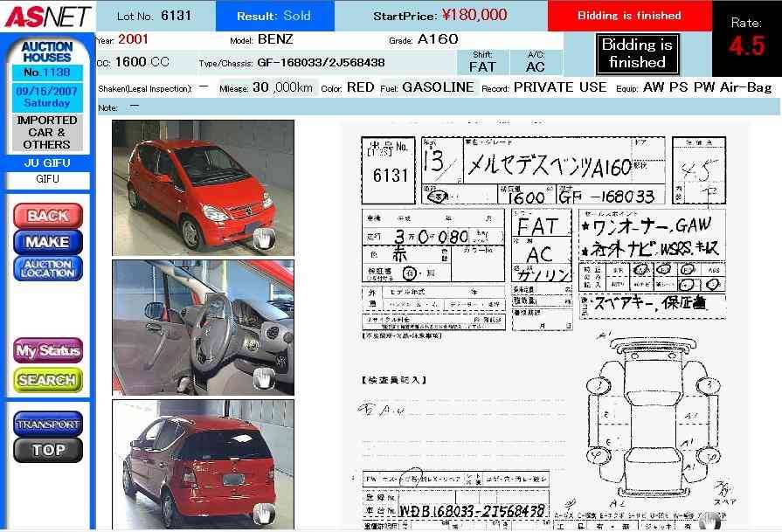Return to TOP page button
This screenshot has width=782, height=532.
(x=48, y=450)
